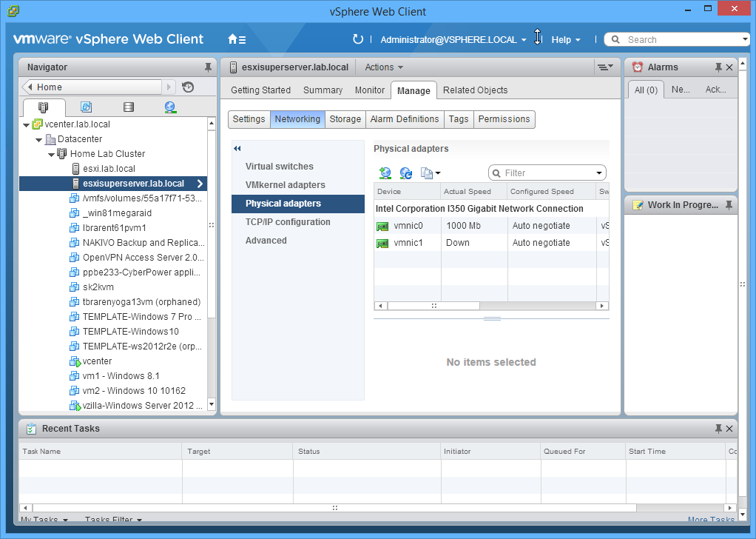This screenshot has height=539, width=756.
Task: Click the vmnic0 adapter icon
Action: point(382,226)
